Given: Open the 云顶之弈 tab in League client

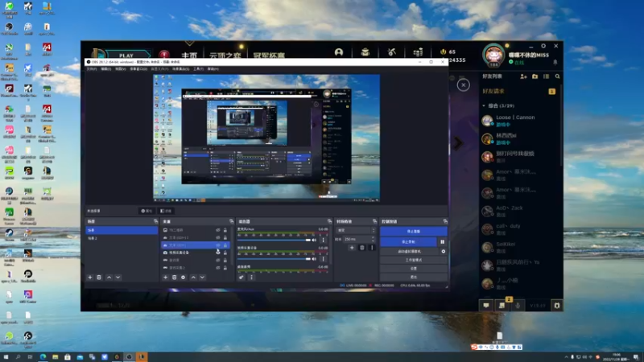Looking at the screenshot, I should 225,55.
